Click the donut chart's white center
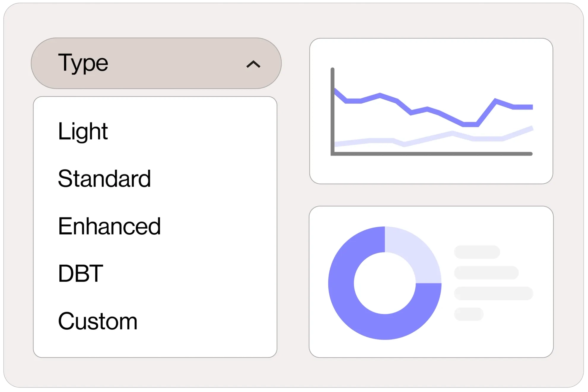The height and width of the screenshot is (392, 588). [385, 283]
